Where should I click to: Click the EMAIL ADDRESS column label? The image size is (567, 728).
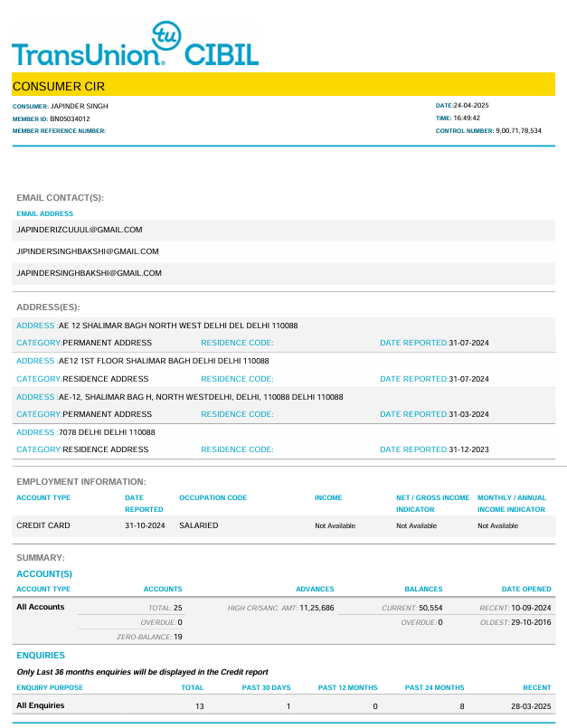point(44,213)
